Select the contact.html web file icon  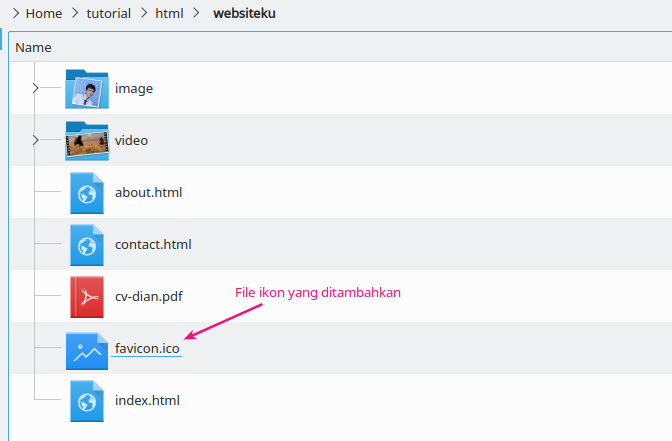tap(87, 245)
